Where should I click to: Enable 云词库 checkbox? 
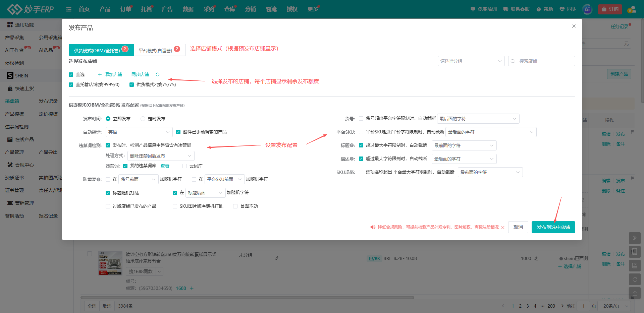[184, 166]
